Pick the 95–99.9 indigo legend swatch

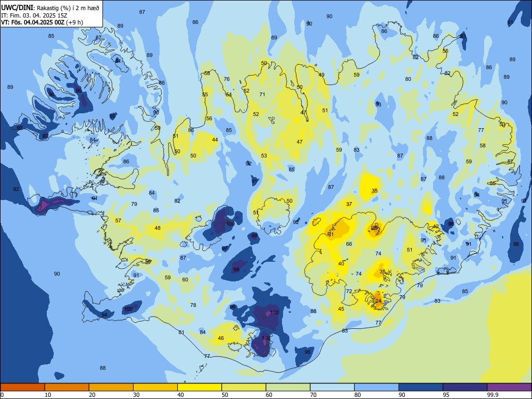click(465, 387)
